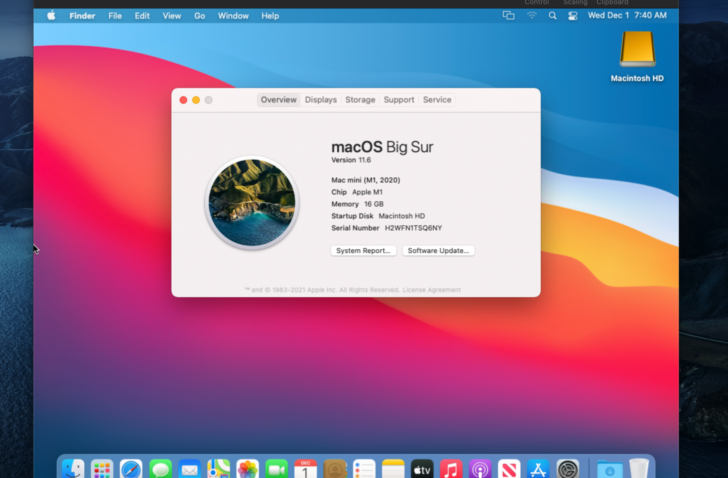This screenshot has width=728, height=478.
Task: Click the Version 11.6 text
Action: tap(351, 160)
